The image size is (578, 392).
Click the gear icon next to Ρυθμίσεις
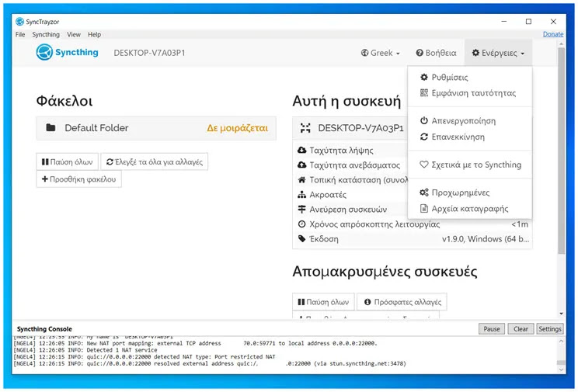click(424, 77)
